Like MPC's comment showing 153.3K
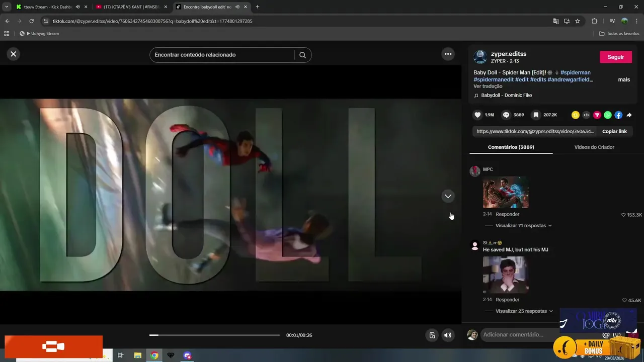Image resolution: width=644 pixels, height=362 pixels. tap(623, 215)
